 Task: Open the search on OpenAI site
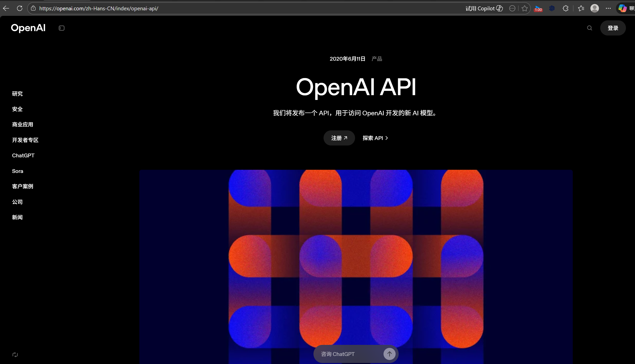click(x=590, y=28)
